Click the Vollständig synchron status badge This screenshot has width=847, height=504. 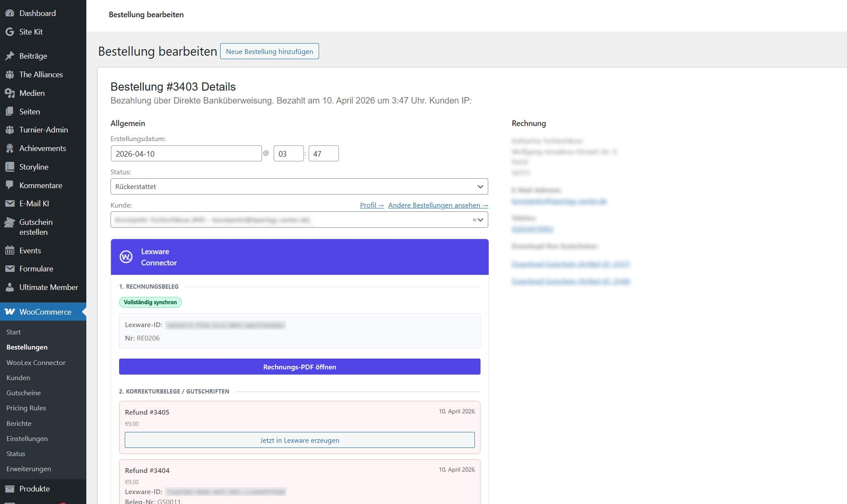point(150,302)
